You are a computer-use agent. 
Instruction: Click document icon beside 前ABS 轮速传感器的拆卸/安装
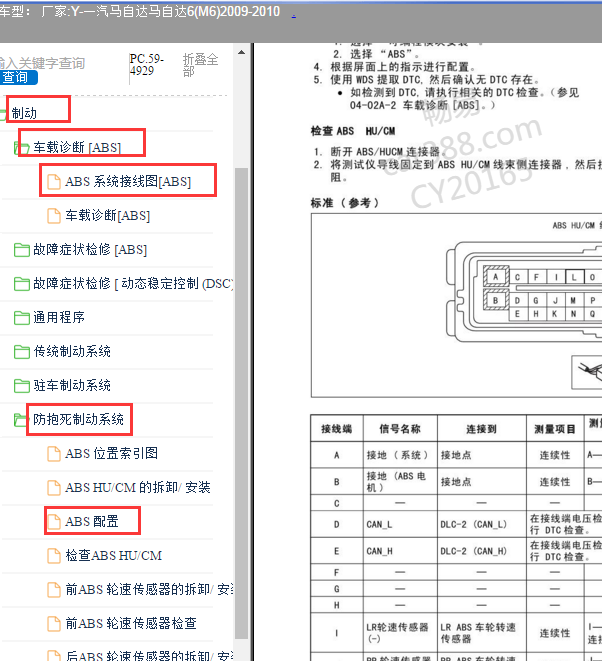(x=54, y=590)
